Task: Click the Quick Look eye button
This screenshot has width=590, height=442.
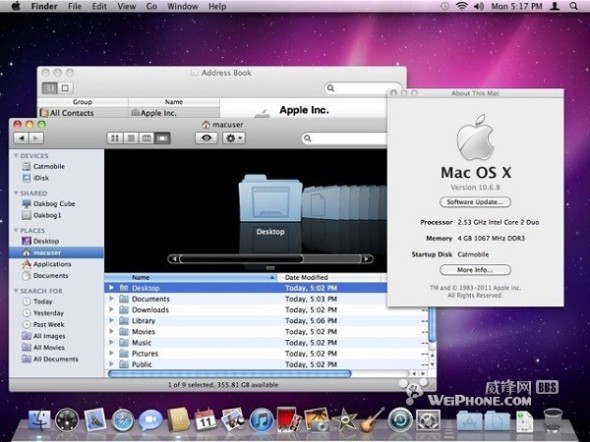Action: [206, 138]
